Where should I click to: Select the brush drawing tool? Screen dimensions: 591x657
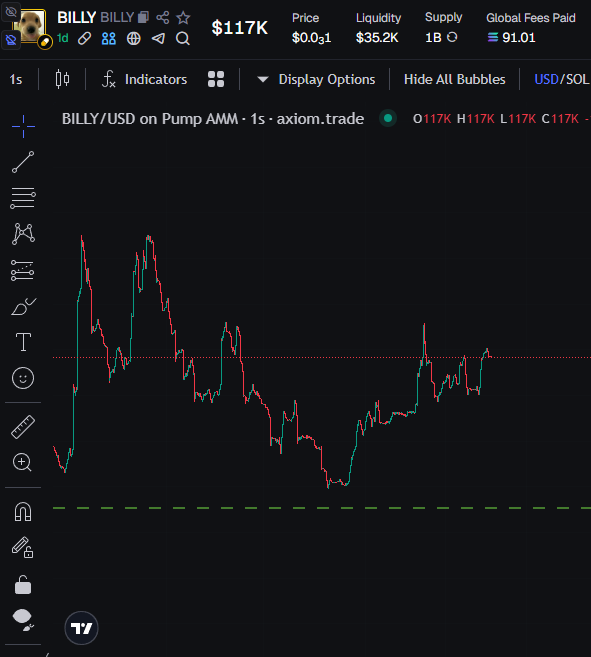point(23,306)
